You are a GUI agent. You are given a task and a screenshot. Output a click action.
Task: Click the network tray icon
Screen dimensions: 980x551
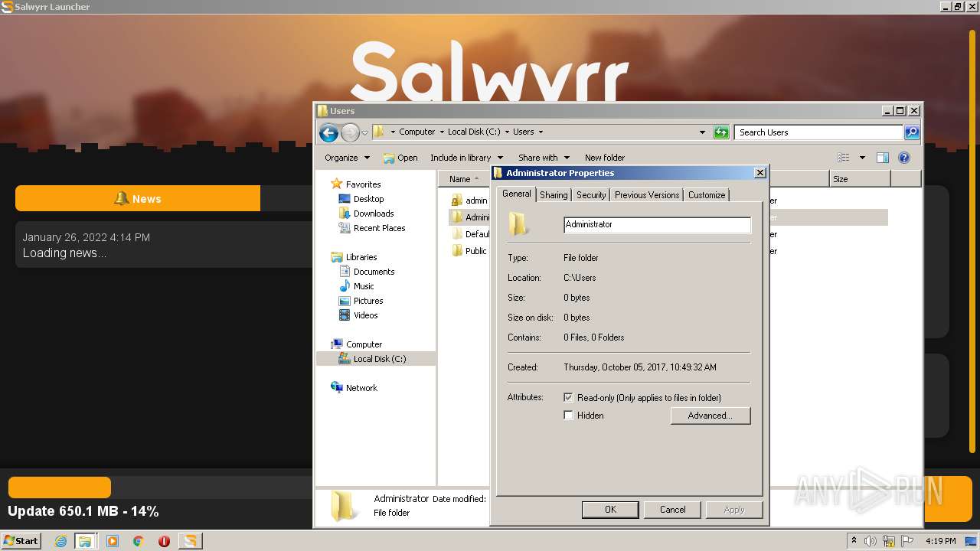click(889, 541)
